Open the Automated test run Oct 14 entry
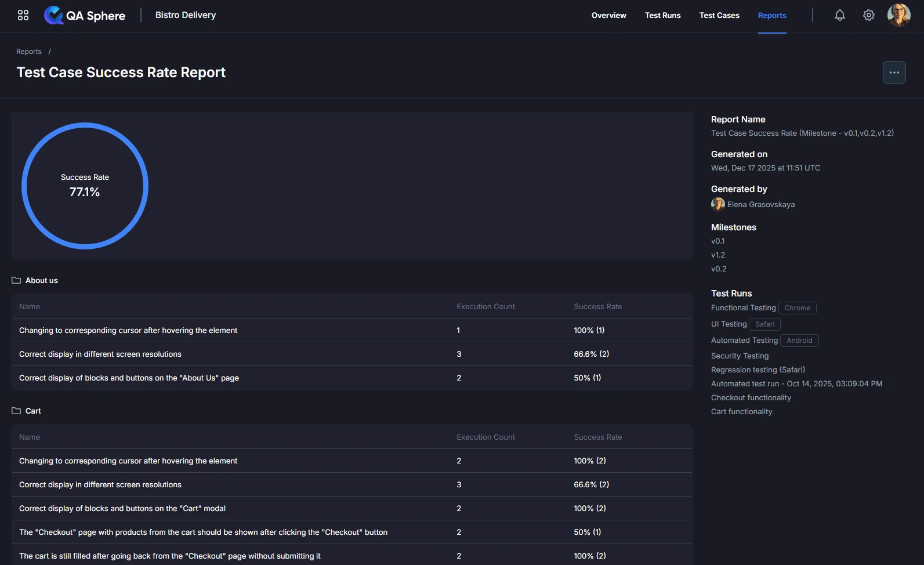This screenshot has height=565, width=924. tap(796, 383)
